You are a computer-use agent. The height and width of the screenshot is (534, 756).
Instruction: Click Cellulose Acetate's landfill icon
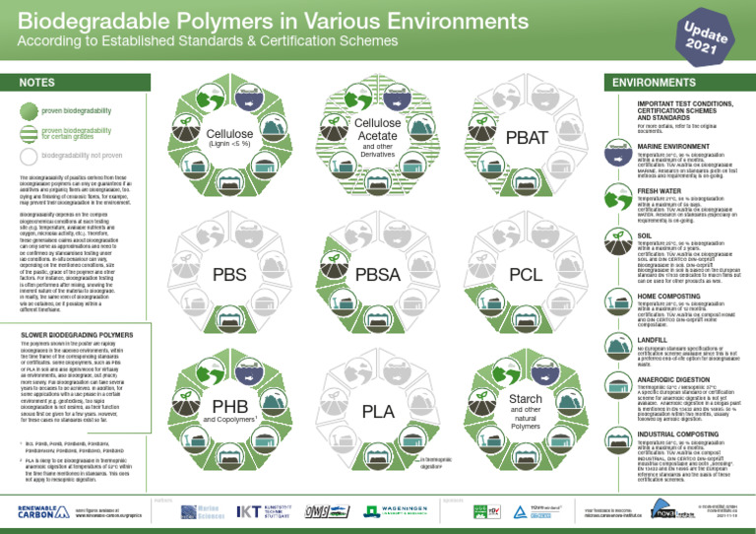point(422,128)
